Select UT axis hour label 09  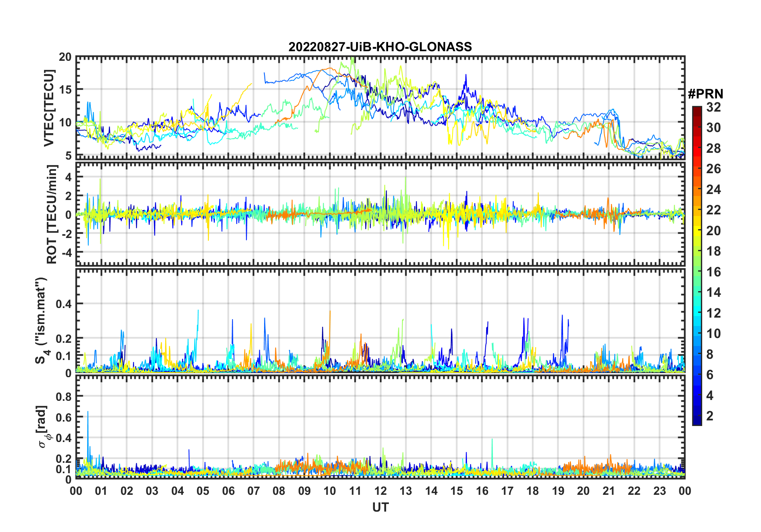coord(304,491)
